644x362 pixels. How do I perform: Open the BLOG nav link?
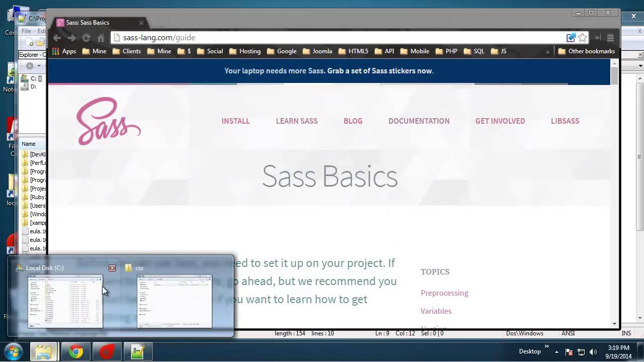pyautogui.click(x=353, y=121)
